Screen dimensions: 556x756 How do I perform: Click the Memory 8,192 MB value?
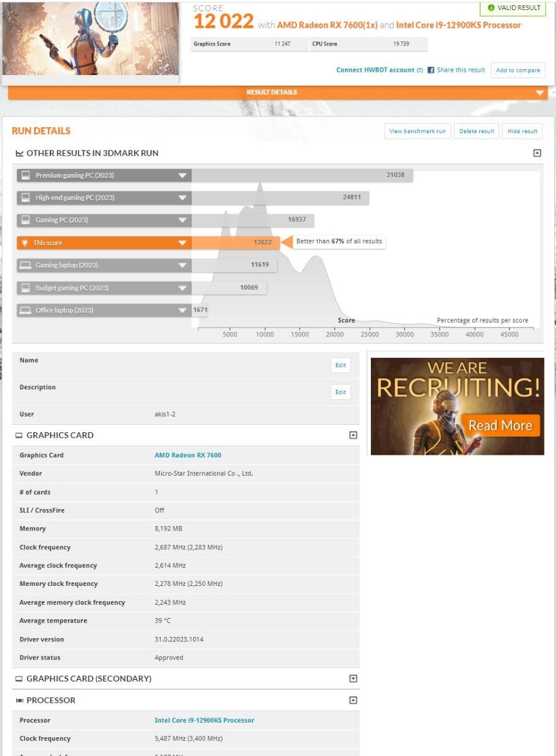tap(169, 529)
